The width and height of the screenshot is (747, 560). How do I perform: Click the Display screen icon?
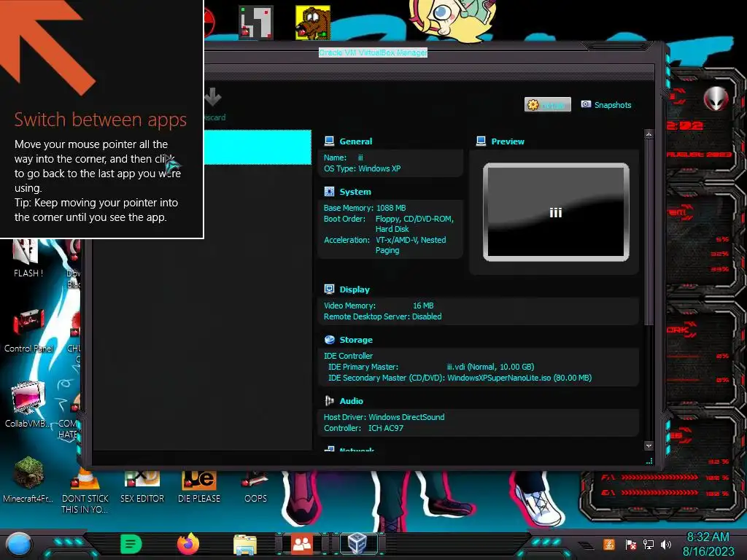(x=329, y=289)
